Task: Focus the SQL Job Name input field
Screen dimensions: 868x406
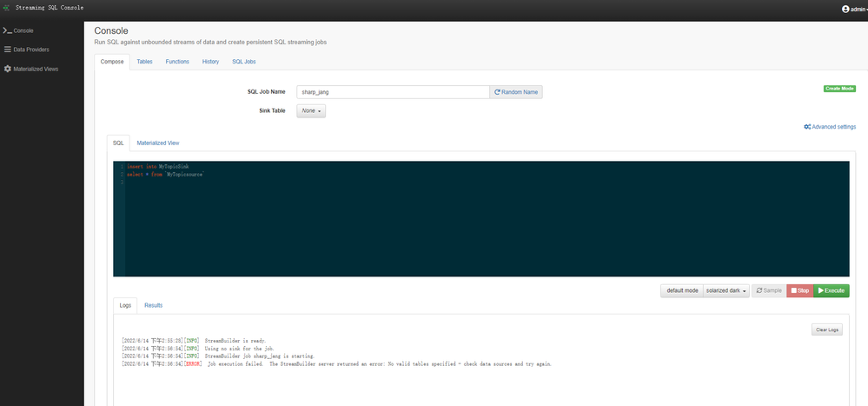Action: (393, 92)
